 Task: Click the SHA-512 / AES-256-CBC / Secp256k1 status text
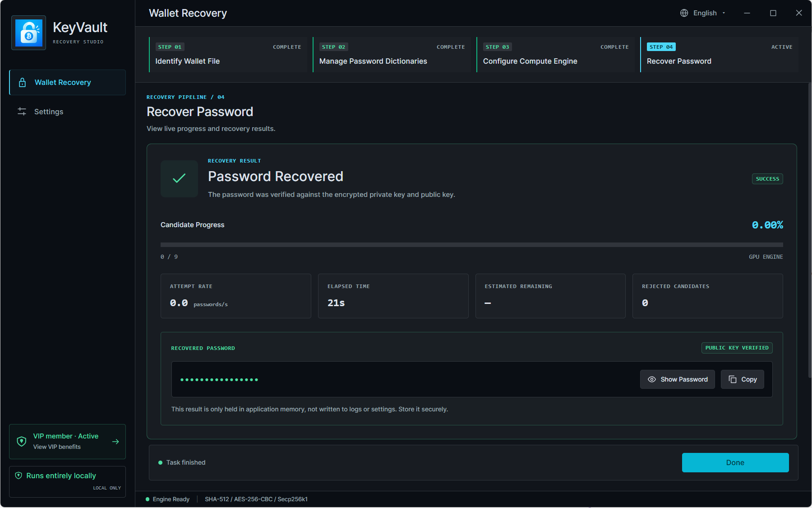point(256,499)
